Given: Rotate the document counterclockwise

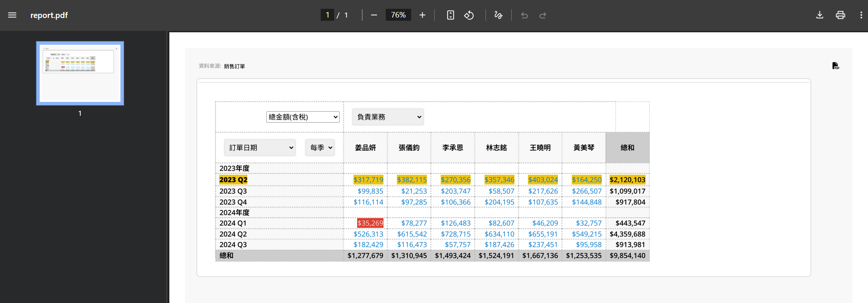Looking at the screenshot, I should (x=469, y=15).
